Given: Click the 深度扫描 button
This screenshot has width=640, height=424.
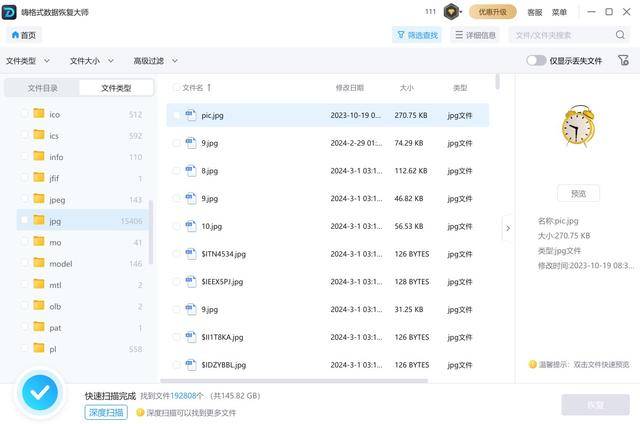Looking at the screenshot, I should coord(105,412).
